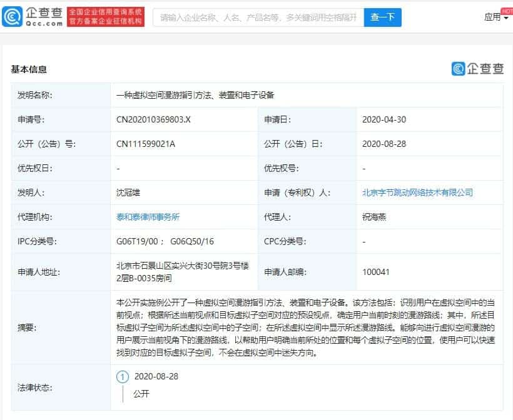Viewport: 513px width, 420px height.
Task: Click the 摘要 field label
Action: (27, 327)
